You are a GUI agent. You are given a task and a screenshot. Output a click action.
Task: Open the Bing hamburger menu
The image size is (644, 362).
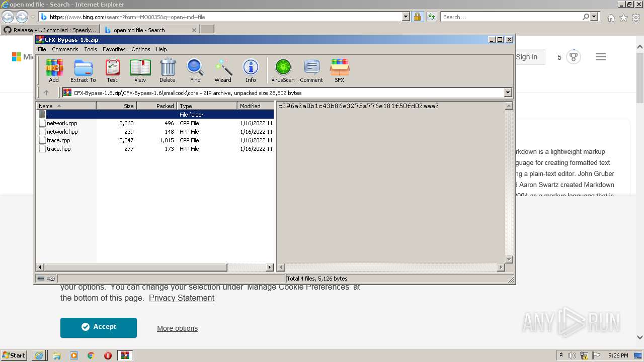pos(601,57)
